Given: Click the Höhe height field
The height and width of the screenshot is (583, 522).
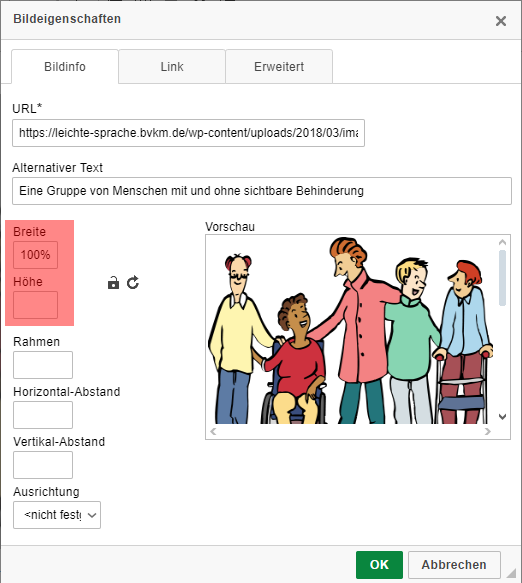Looking at the screenshot, I should pos(35,305).
